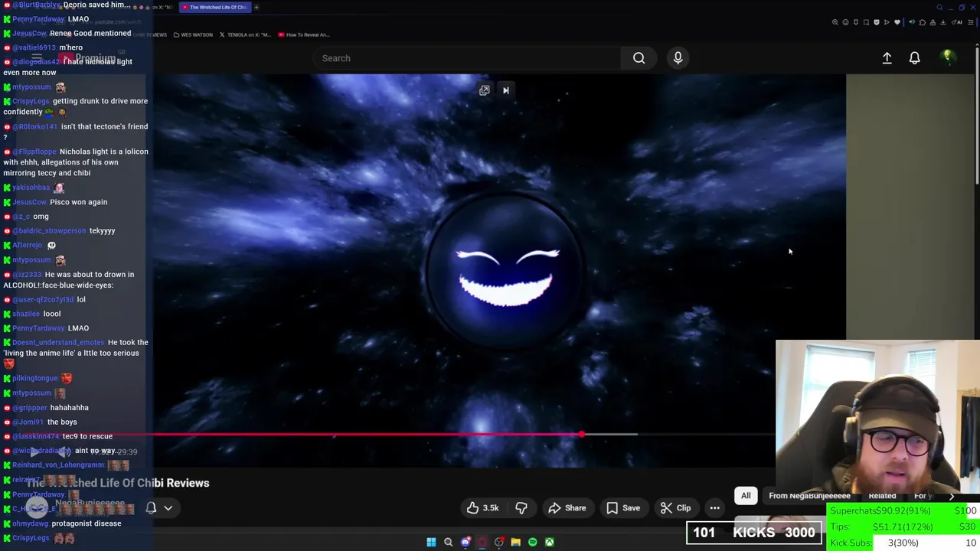Viewport: 980px width, 551px height.
Task: Click the heart bookmark icon in address bar
Action: (897, 22)
